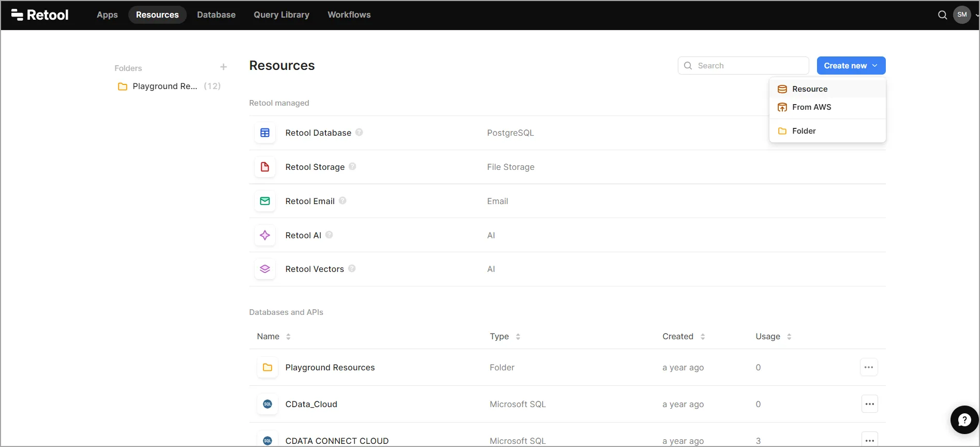The image size is (980, 447).
Task: Click the add folder plus icon
Action: (x=224, y=67)
